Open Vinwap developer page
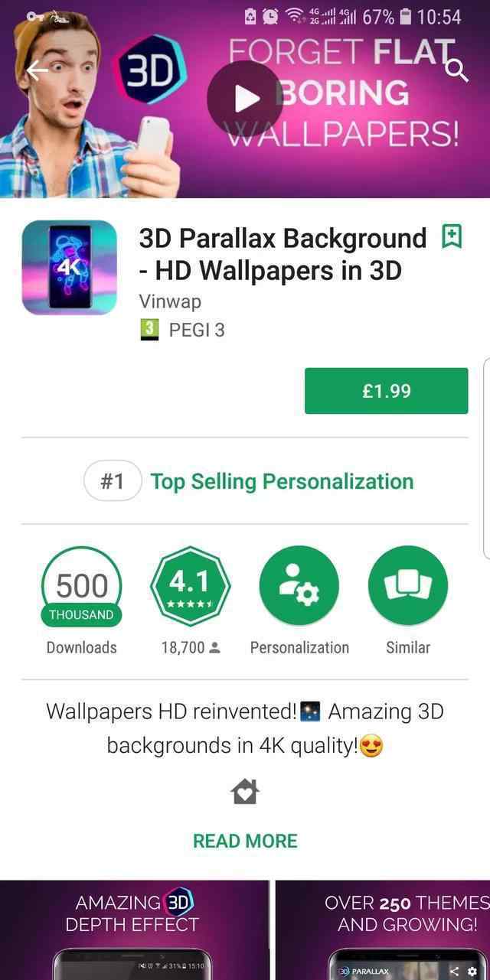The image size is (490, 980). (170, 301)
